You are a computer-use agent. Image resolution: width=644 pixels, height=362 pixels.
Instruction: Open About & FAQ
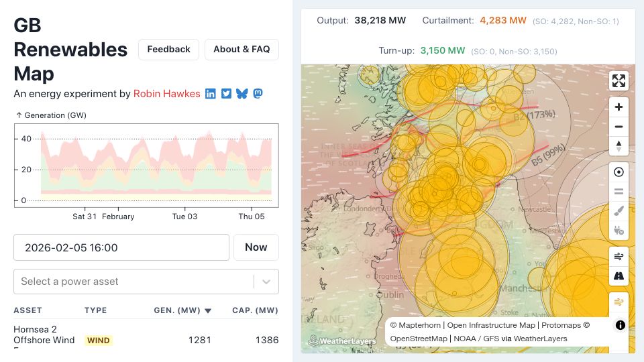[x=241, y=50]
